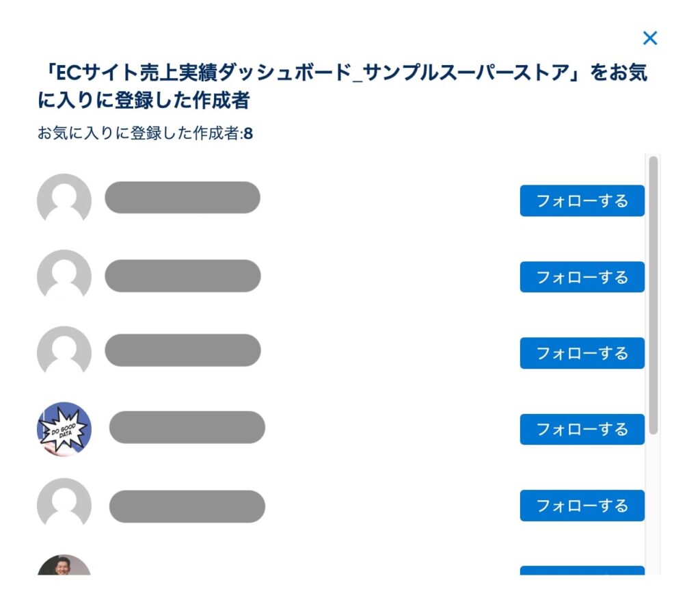The height and width of the screenshot is (600, 700).
Task: Open the partially visible photo avatar profile
Action: point(64,566)
